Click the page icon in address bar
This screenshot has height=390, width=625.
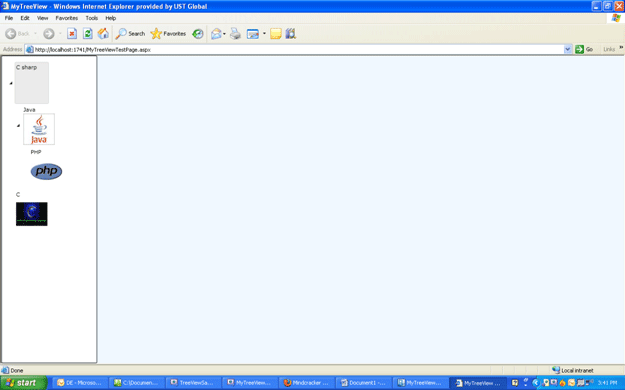[x=29, y=49]
